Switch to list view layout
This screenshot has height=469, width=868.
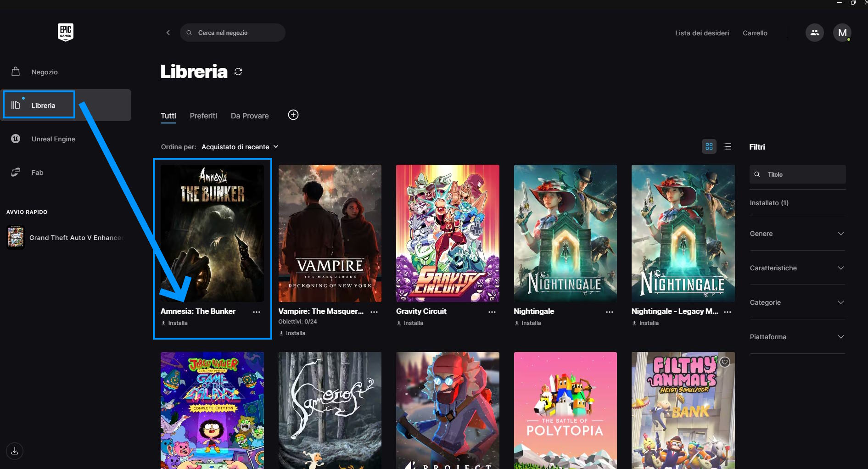coord(727,146)
